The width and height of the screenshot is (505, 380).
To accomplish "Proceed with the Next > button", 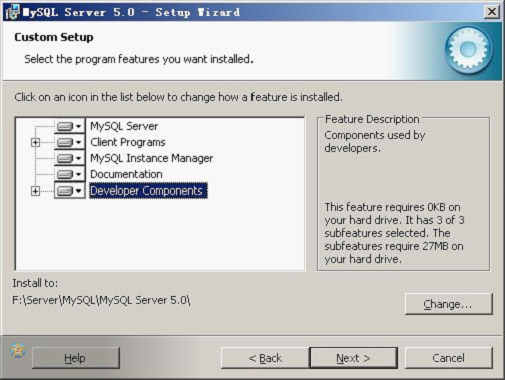I will 353,358.
